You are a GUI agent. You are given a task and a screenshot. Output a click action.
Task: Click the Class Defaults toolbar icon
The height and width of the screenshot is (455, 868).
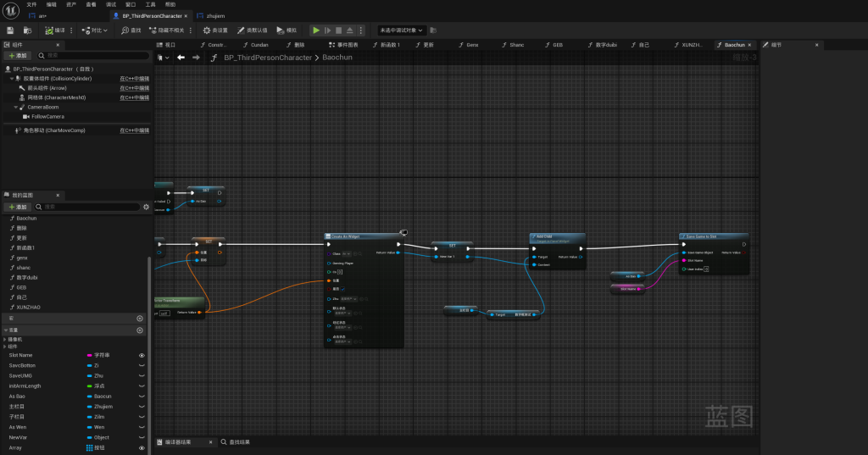[240, 31]
